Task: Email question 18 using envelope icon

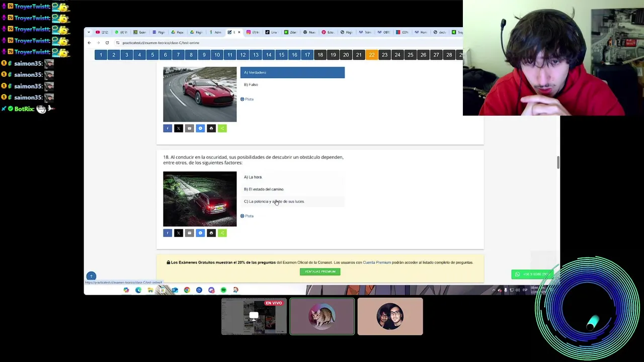Action: click(x=189, y=233)
